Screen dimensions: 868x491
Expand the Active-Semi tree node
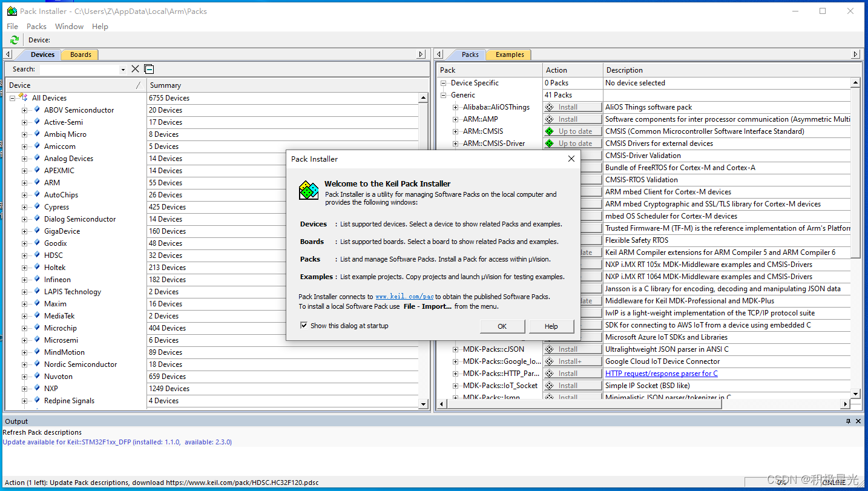pos(25,122)
